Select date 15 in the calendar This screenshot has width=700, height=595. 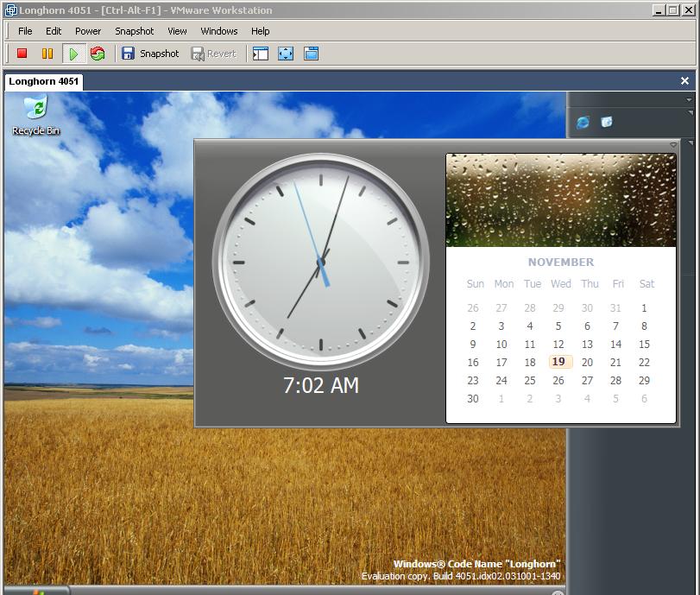644,344
